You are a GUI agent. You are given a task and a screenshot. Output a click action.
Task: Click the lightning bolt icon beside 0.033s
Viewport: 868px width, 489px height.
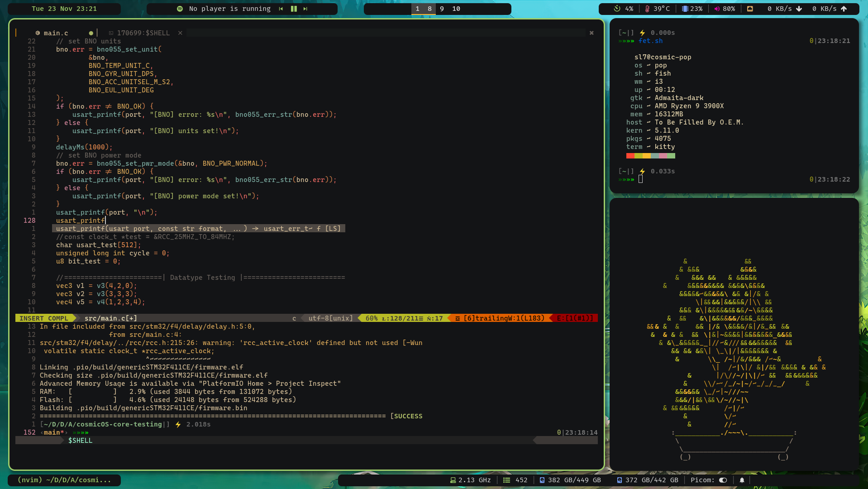click(x=642, y=171)
